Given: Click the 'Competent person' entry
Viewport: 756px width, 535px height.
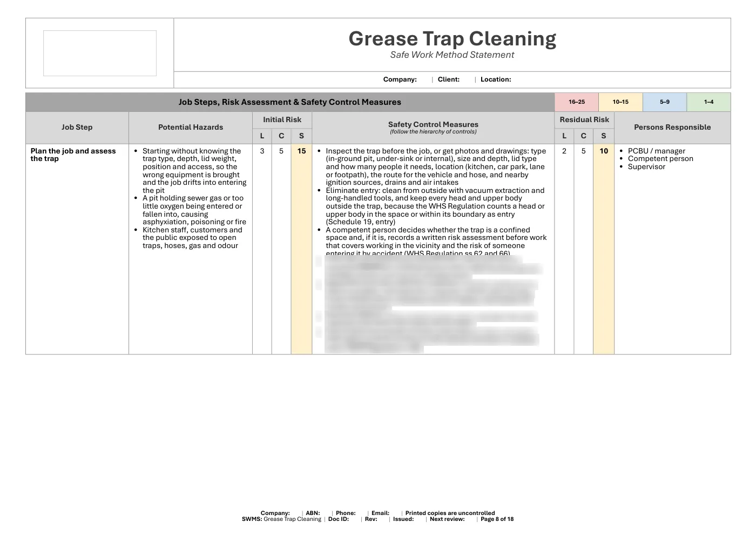Looking at the screenshot, I should click(x=660, y=159).
